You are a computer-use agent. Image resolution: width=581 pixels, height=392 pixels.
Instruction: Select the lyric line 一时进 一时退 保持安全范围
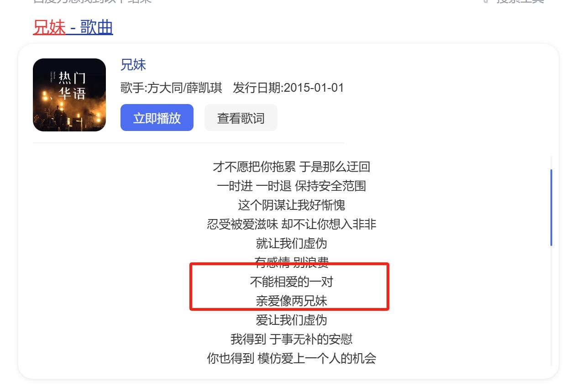(x=291, y=186)
